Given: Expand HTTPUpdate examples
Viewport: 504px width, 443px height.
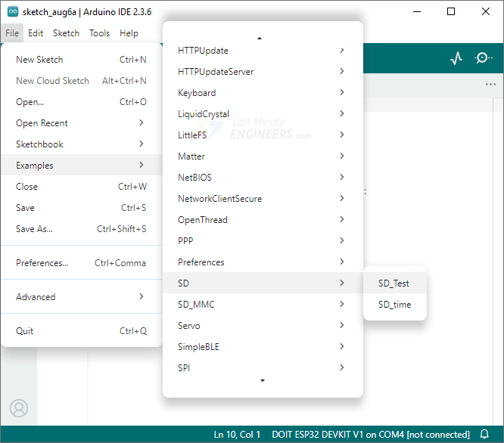Looking at the screenshot, I should tap(263, 51).
